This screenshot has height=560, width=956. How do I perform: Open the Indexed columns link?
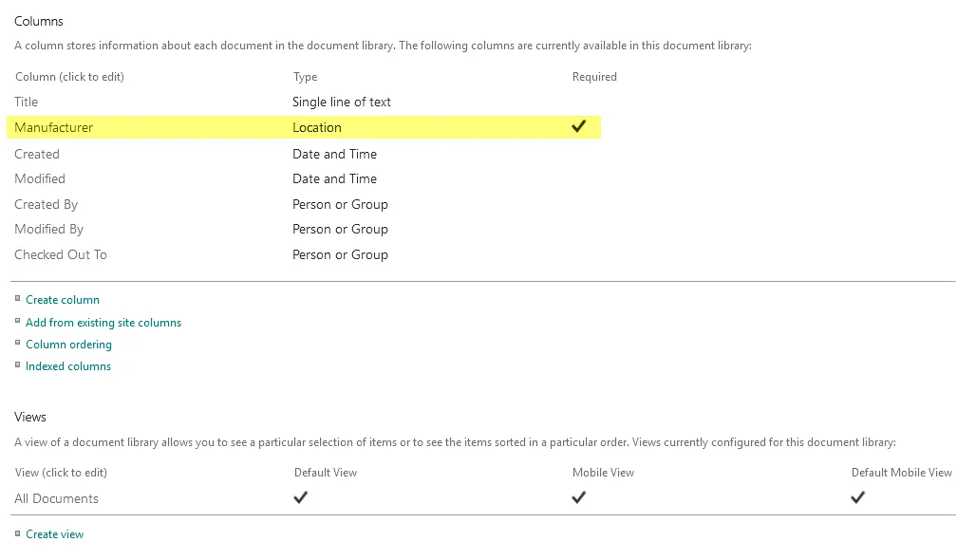tap(68, 366)
